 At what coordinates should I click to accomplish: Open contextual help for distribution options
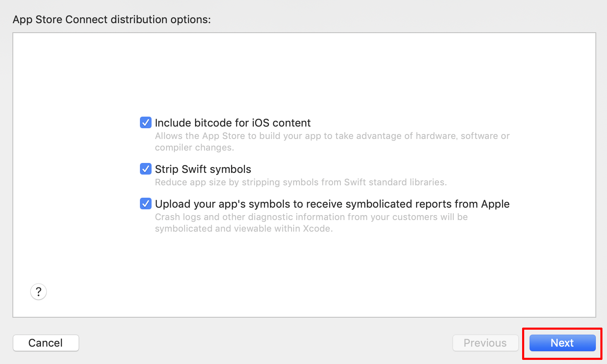click(x=38, y=292)
